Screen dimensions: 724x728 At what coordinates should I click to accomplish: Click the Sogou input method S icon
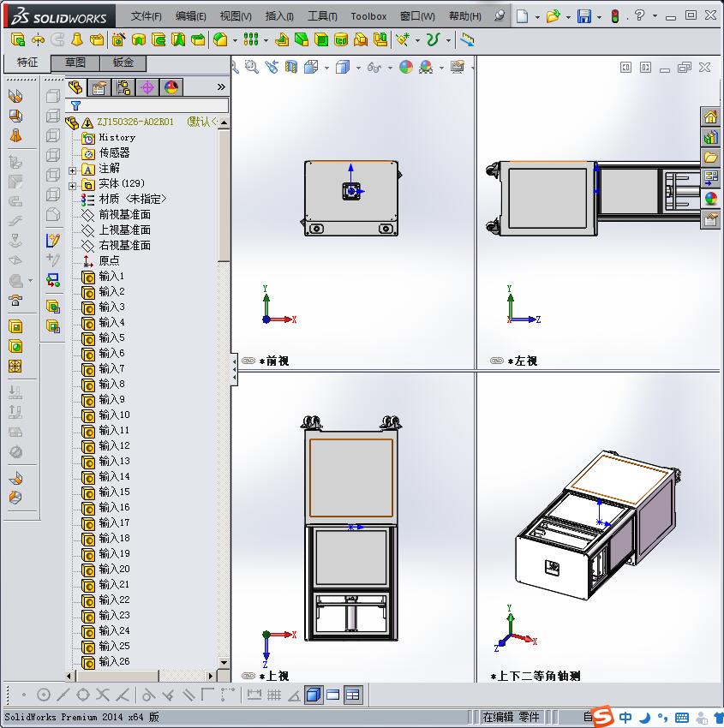tap(602, 716)
